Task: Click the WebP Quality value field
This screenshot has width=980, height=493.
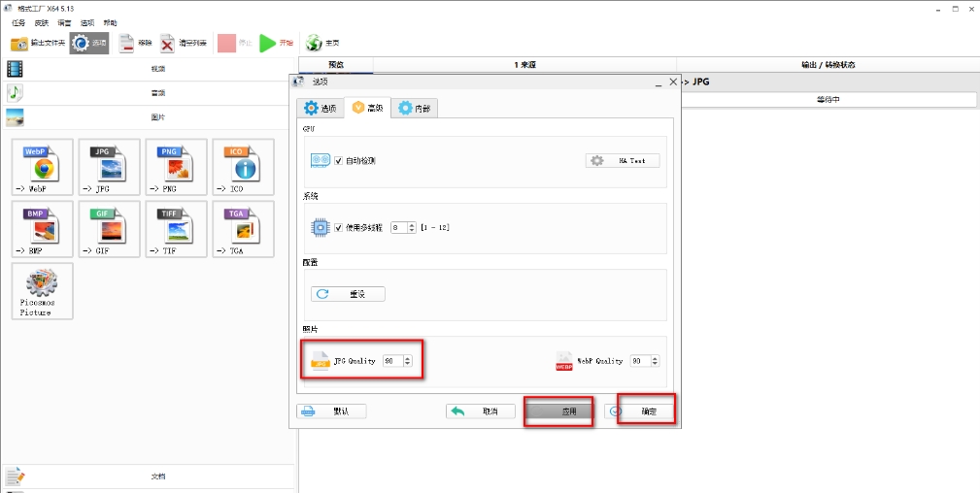Action: (x=639, y=361)
